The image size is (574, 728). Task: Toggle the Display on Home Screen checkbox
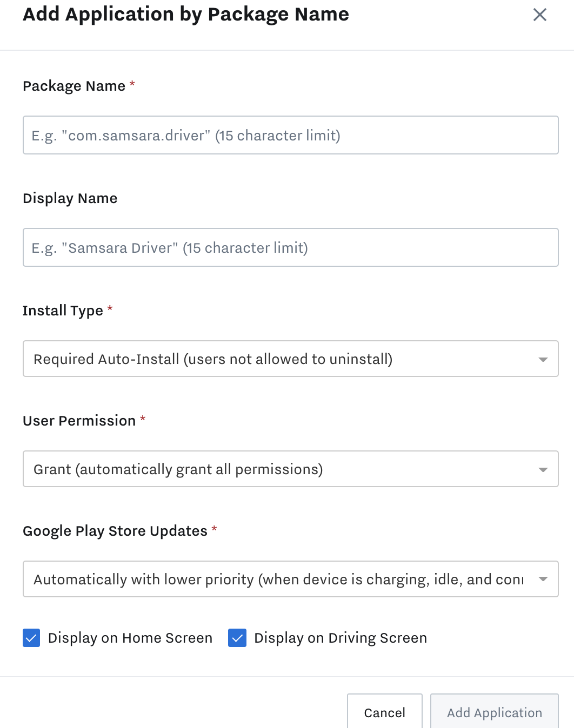tap(31, 638)
